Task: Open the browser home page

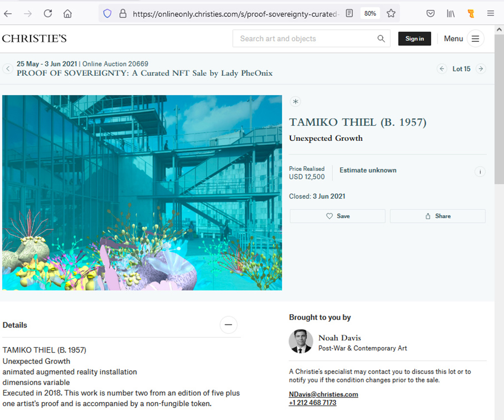Action: [67, 13]
